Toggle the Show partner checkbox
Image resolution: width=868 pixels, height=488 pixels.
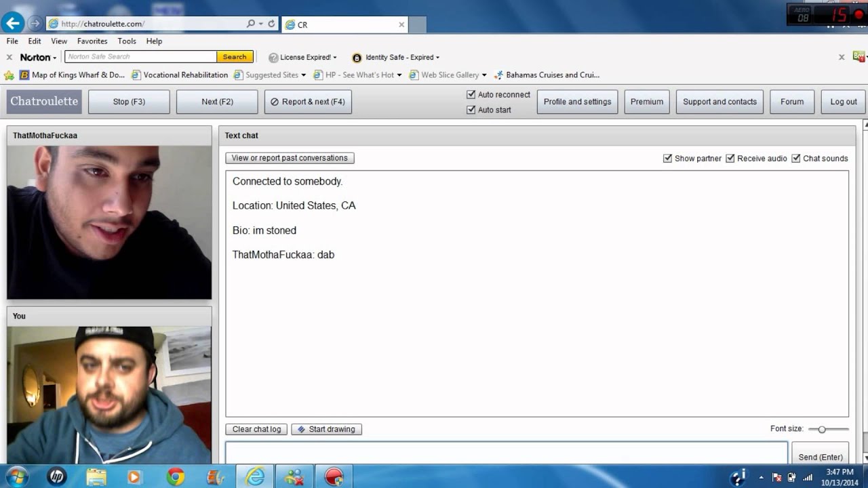(x=668, y=159)
